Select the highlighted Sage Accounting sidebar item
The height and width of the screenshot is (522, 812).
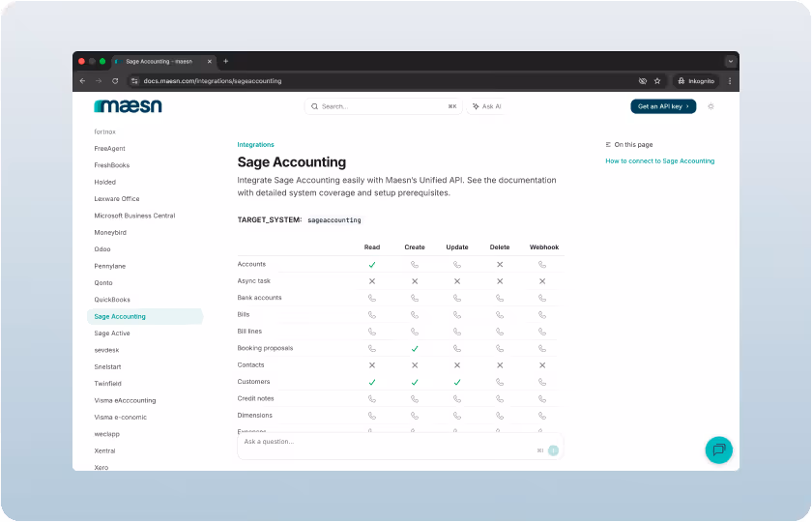[145, 316]
